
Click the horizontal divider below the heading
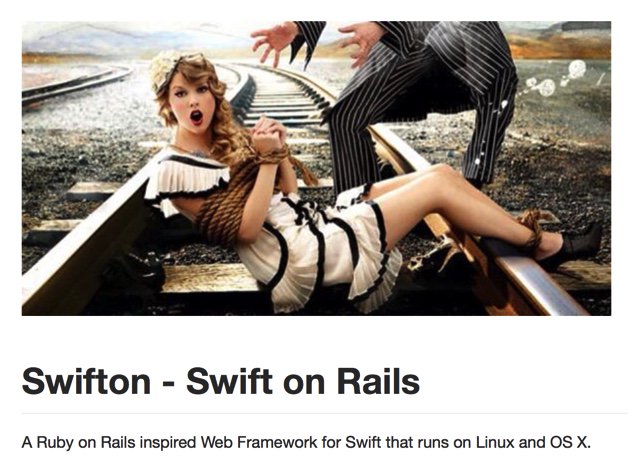(325, 413)
